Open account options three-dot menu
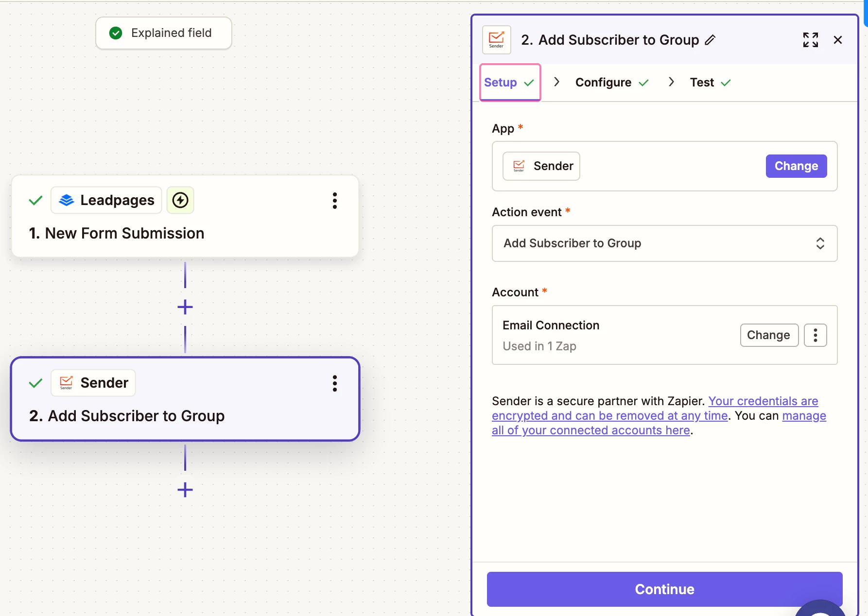868x616 pixels. [815, 335]
